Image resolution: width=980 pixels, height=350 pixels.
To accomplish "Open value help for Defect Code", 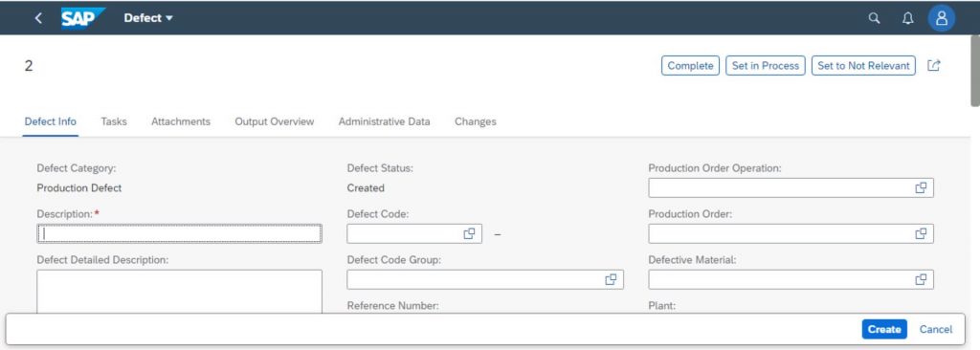I will 469,233.
